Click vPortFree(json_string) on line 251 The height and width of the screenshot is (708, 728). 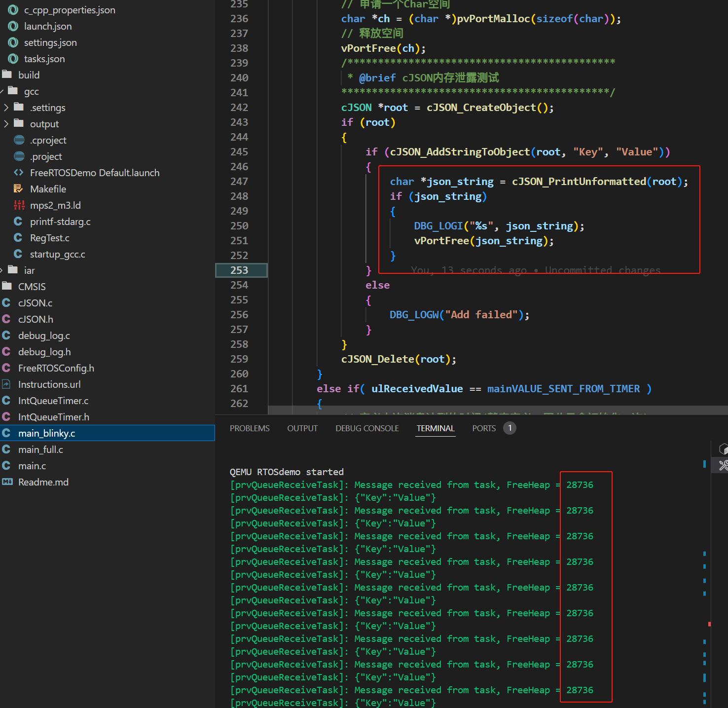[x=484, y=241]
